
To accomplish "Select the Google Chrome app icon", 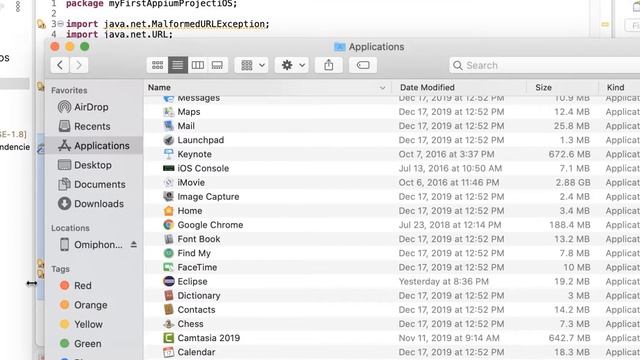I will point(169,225).
